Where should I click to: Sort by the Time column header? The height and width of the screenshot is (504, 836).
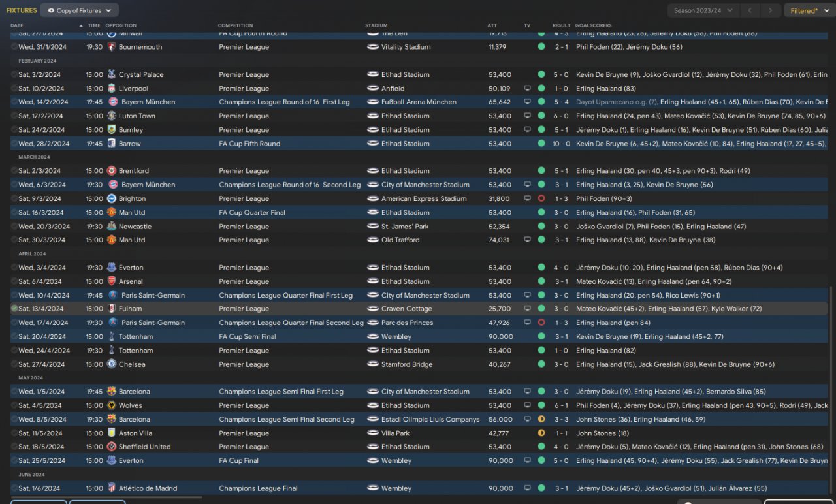pos(94,25)
